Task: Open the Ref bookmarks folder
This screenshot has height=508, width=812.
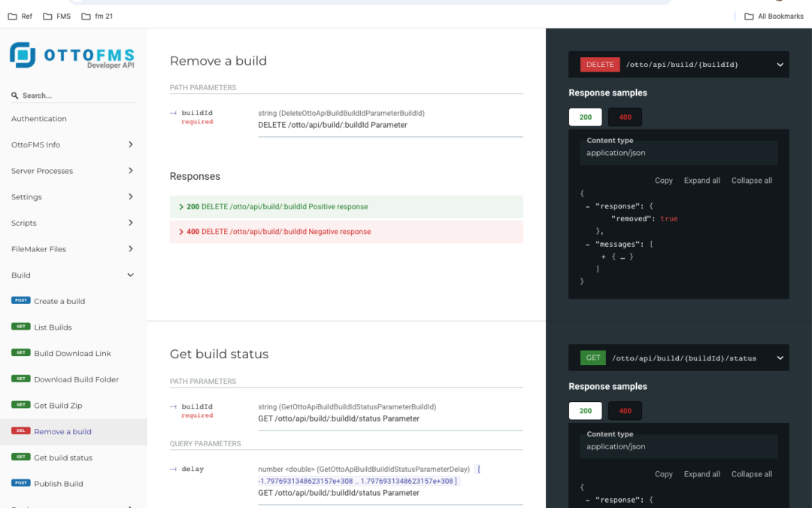Action: pyautogui.click(x=20, y=16)
